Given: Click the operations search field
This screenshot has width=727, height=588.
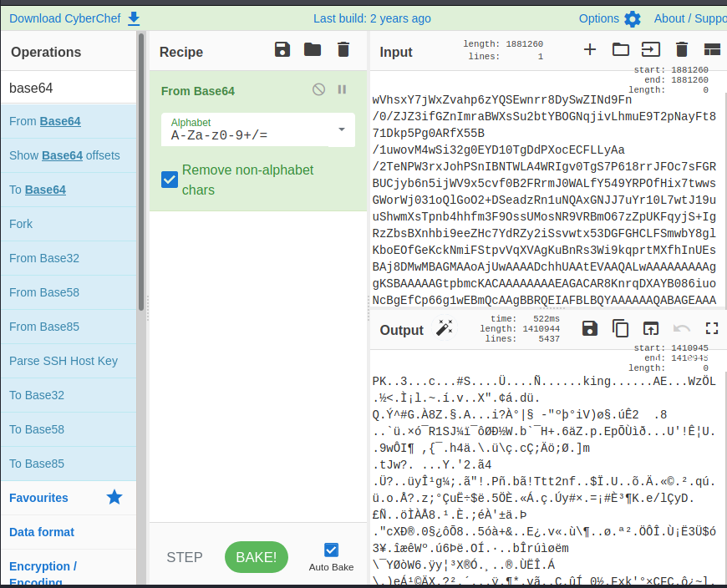Looking at the screenshot, I should (69, 88).
